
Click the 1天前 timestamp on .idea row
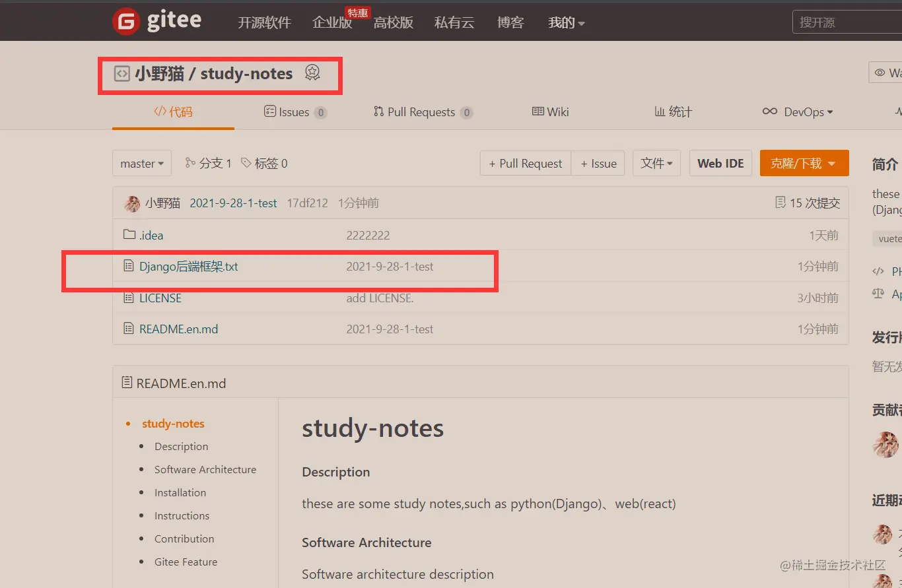[823, 235]
